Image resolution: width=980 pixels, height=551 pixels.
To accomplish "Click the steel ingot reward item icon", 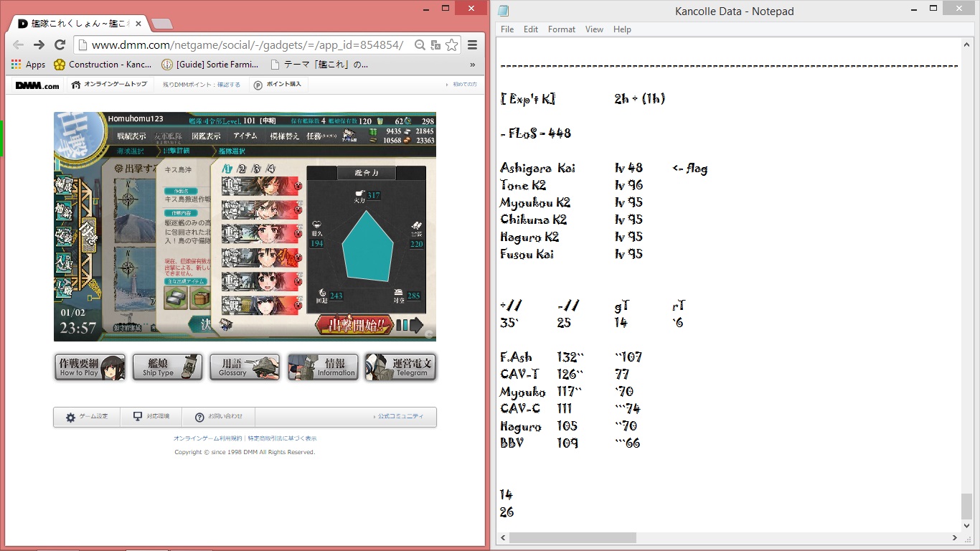I will [x=176, y=298].
